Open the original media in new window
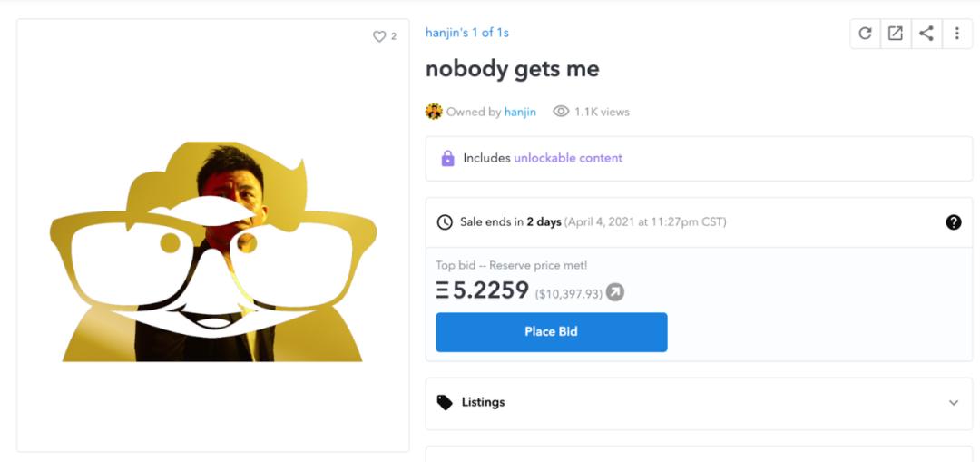Image resolution: width=980 pixels, height=462 pixels. 896,34
